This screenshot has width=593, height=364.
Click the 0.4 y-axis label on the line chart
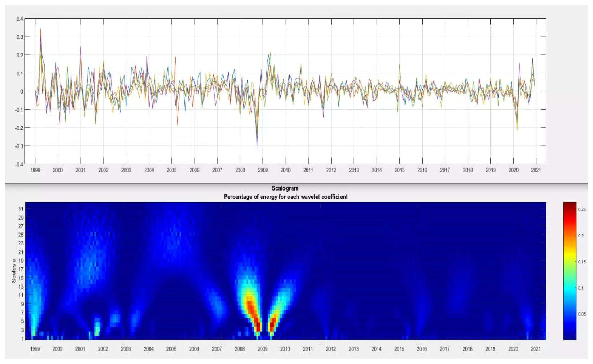tap(20, 19)
